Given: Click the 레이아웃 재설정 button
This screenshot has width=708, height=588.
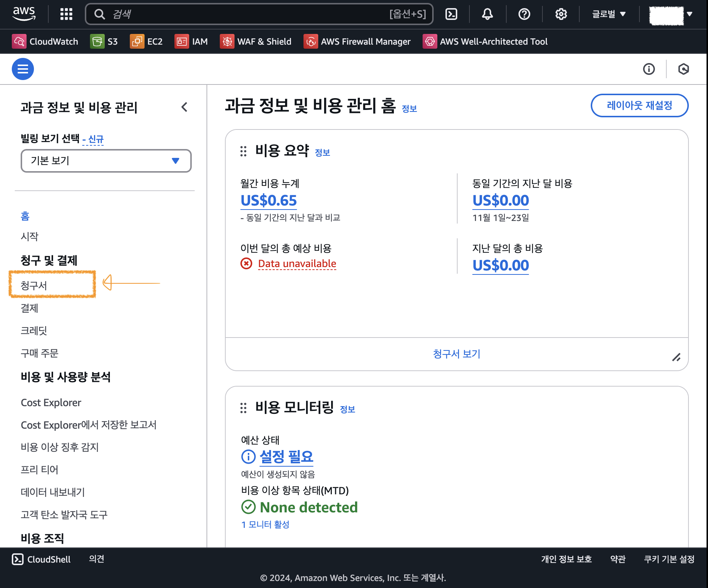Looking at the screenshot, I should tap(639, 106).
